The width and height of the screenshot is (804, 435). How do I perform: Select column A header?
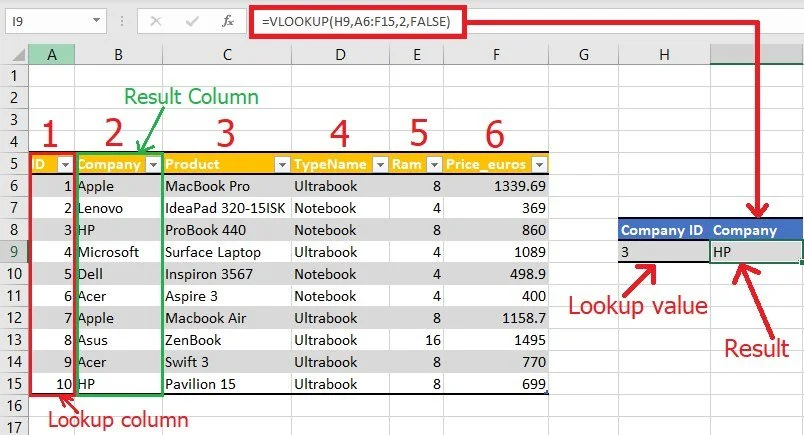(x=52, y=54)
